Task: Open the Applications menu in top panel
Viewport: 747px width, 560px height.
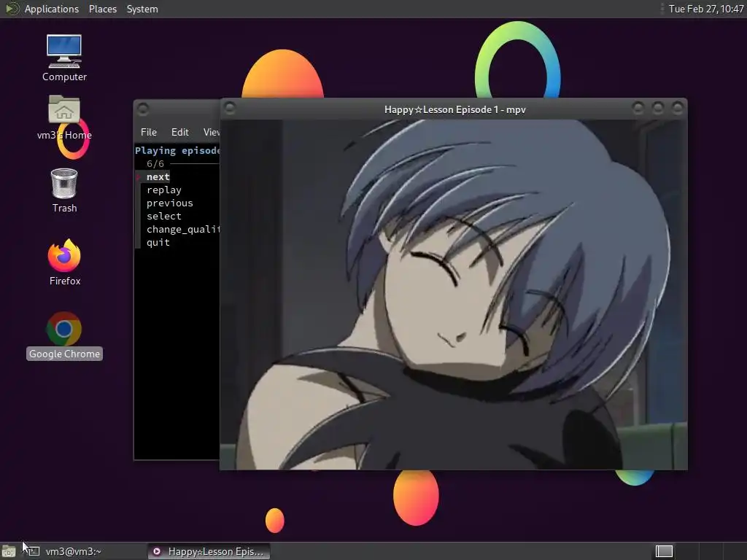Action: pos(52,9)
